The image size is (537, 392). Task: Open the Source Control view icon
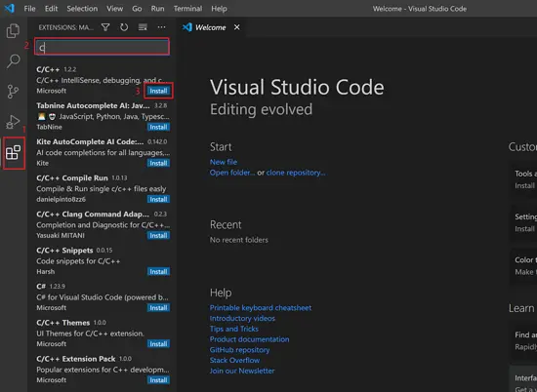click(13, 92)
